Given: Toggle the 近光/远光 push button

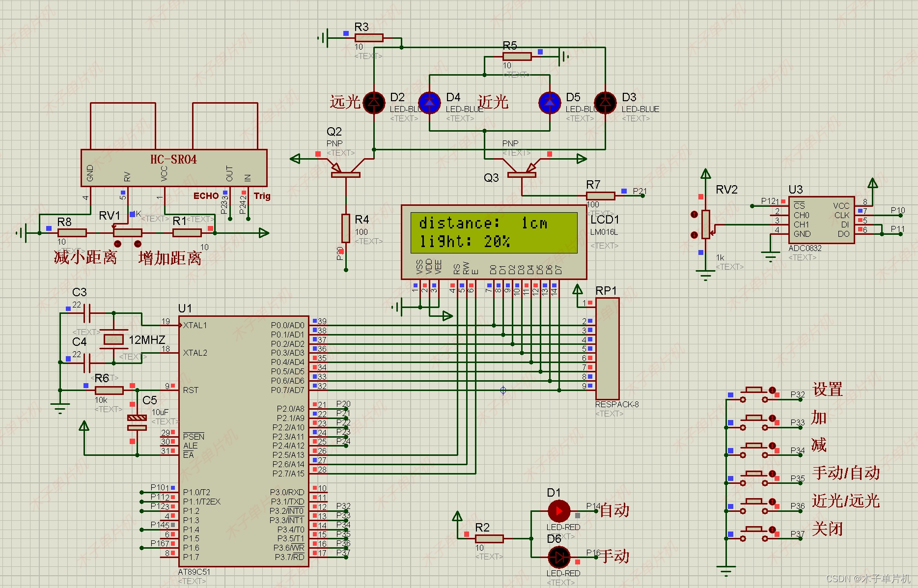Looking at the screenshot, I should pos(754,505).
